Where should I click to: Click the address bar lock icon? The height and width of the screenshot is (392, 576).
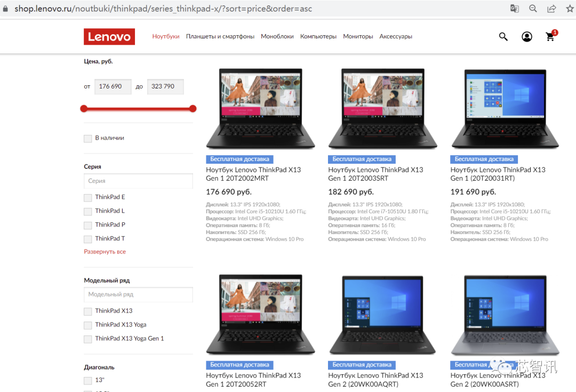[5, 9]
